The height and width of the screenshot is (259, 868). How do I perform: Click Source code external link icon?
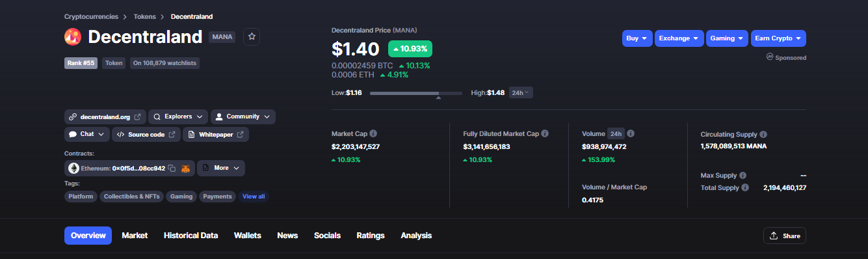pos(172,134)
